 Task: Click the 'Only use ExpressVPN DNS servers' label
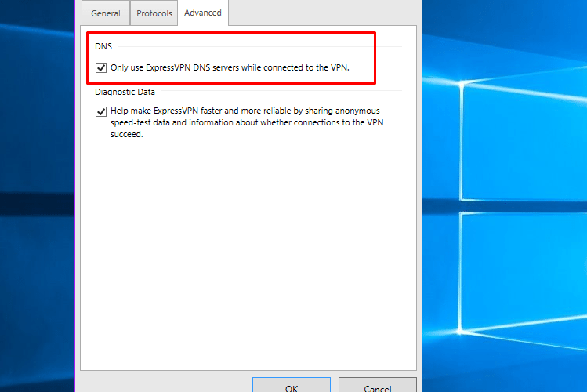[x=230, y=67]
